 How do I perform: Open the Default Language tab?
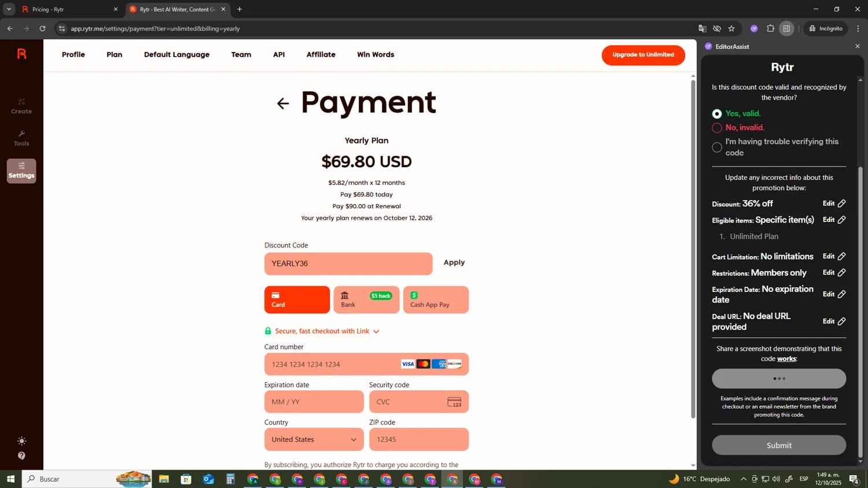pyautogui.click(x=176, y=55)
